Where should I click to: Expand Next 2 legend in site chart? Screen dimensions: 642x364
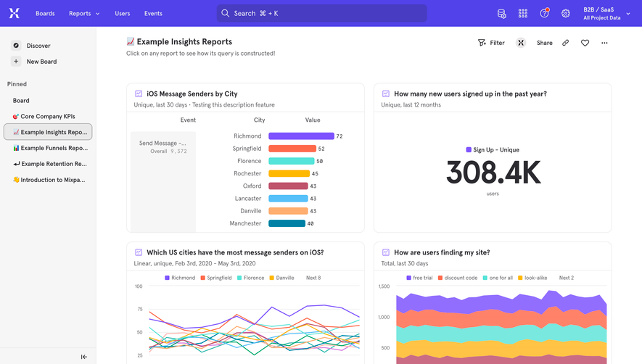(x=567, y=278)
